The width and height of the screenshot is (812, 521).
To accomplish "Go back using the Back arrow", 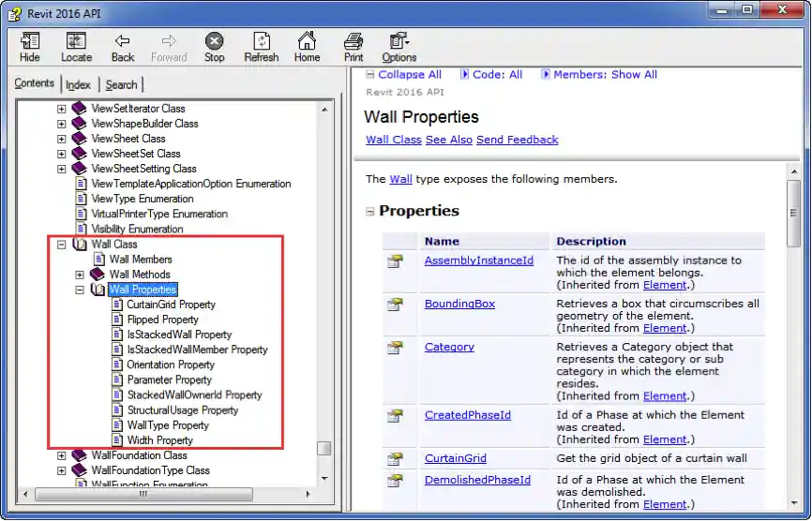I will [x=123, y=42].
